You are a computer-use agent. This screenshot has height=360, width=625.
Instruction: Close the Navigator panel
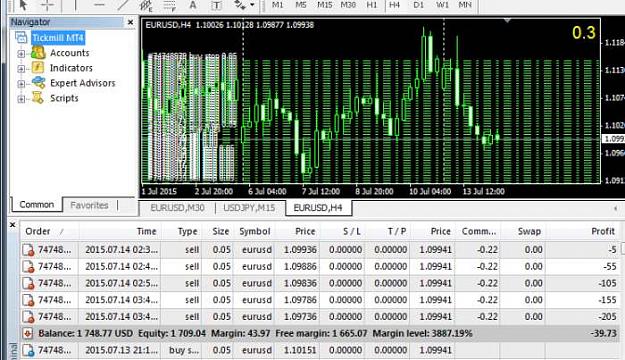pos(130,22)
